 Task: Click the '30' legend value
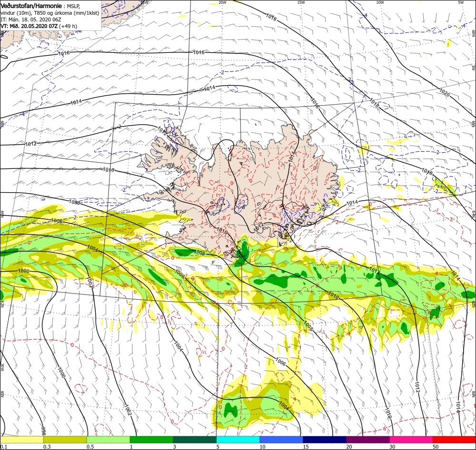click(x=393, y=447)
